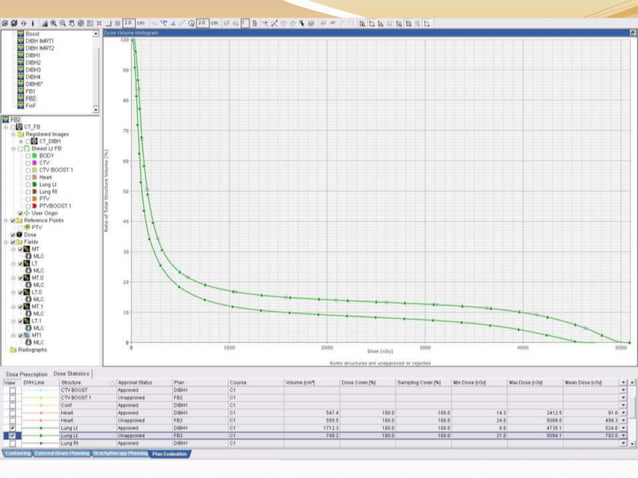Open the External Beam Planning tab
This screenshot has width=638, height=478.
coord(62,453)
